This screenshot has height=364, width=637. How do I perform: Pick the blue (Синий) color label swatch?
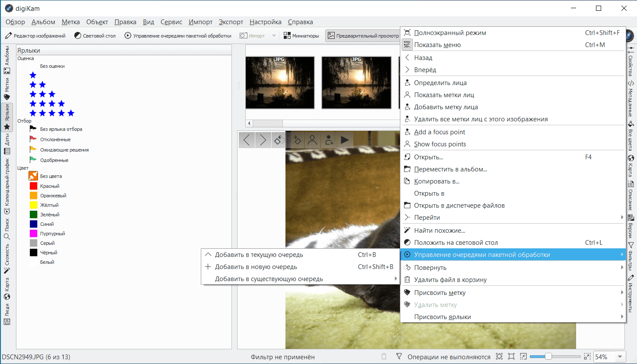(33, 224)
